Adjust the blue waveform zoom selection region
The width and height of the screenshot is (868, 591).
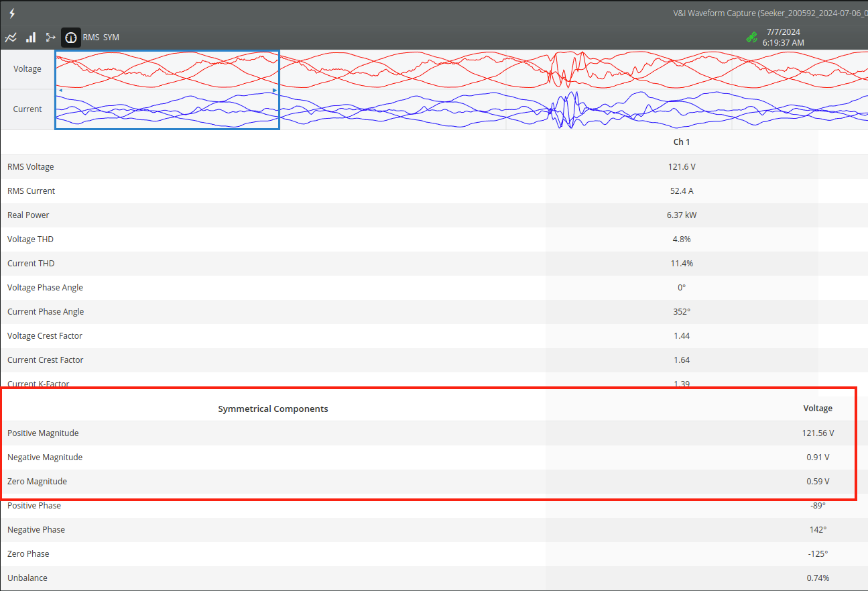[167, 89]
